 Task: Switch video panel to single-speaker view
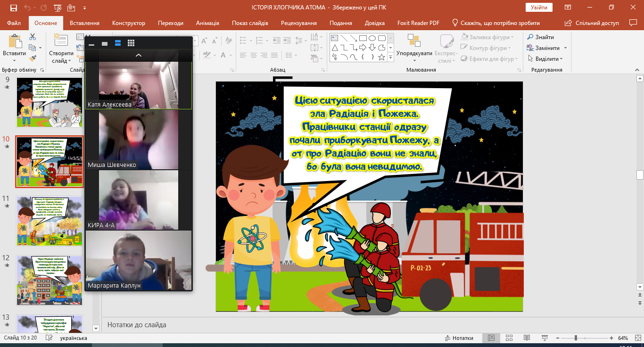click(x=105, y=43)
